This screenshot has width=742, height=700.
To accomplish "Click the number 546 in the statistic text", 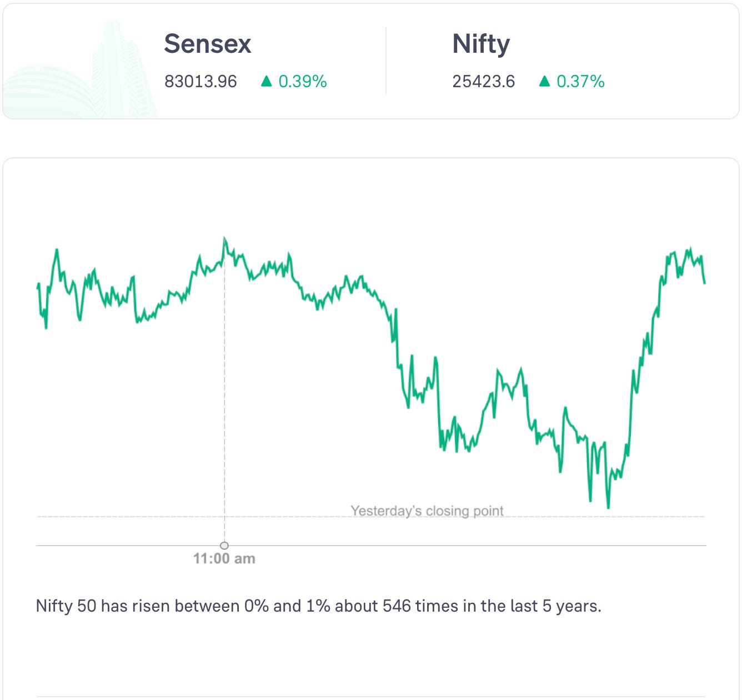I will 397,606.
